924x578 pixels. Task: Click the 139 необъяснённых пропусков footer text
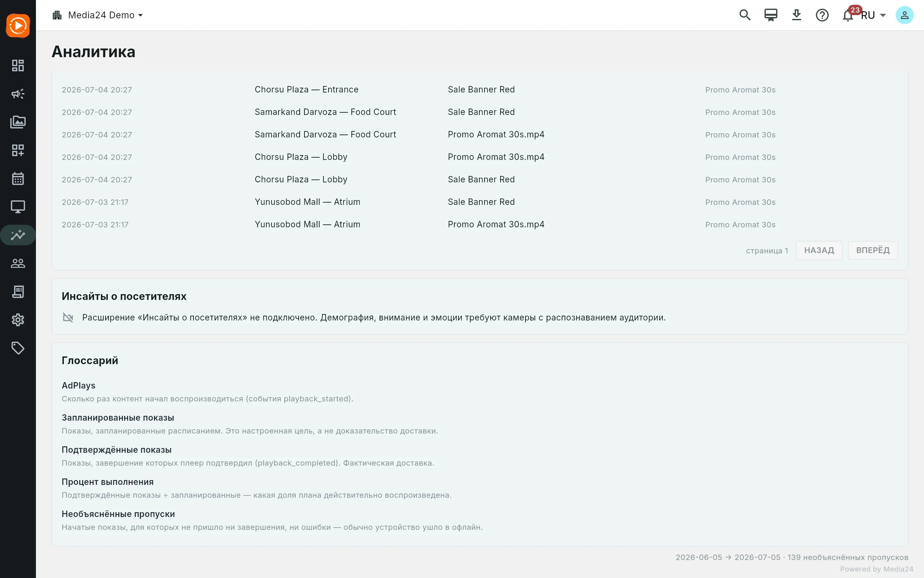pos(848,557)
